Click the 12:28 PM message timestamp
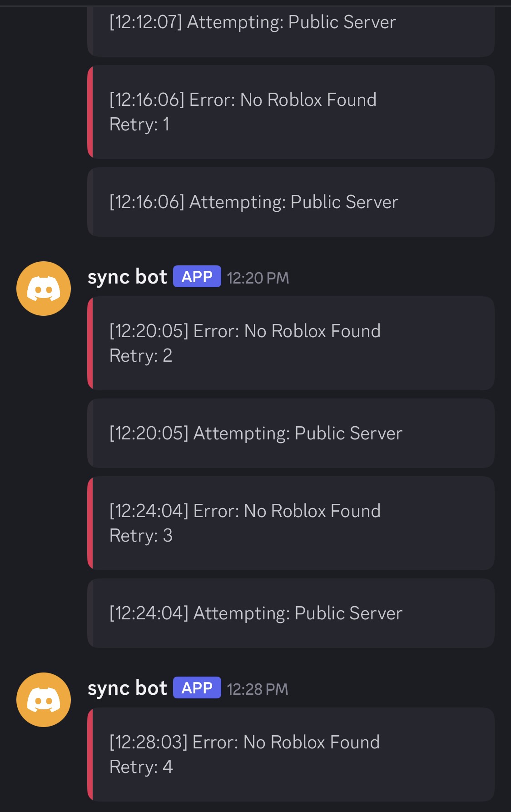This screenshot has width=511, height=812. click(257, 689)
